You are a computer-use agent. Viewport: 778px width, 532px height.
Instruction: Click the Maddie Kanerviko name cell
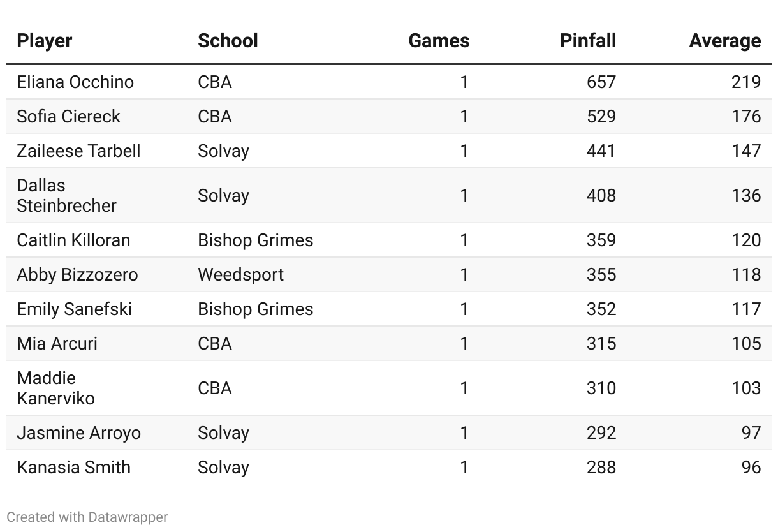(x=55, y=388)
